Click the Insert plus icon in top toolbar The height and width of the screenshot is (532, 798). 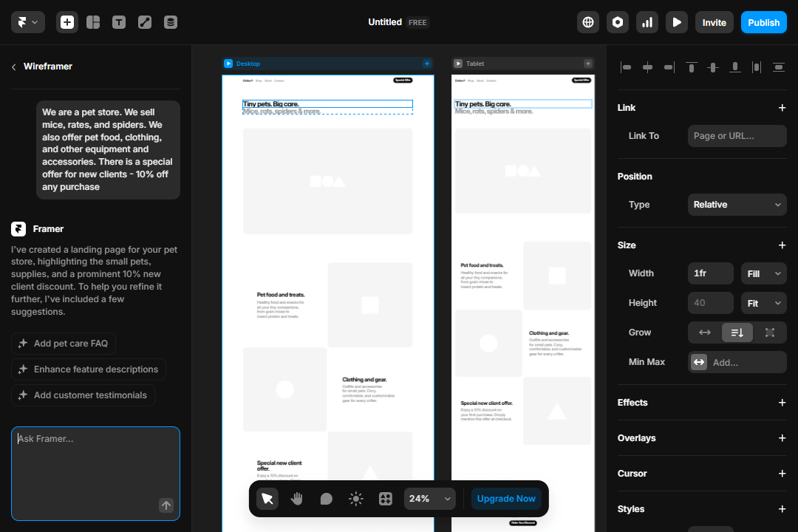tap(67, 22)
